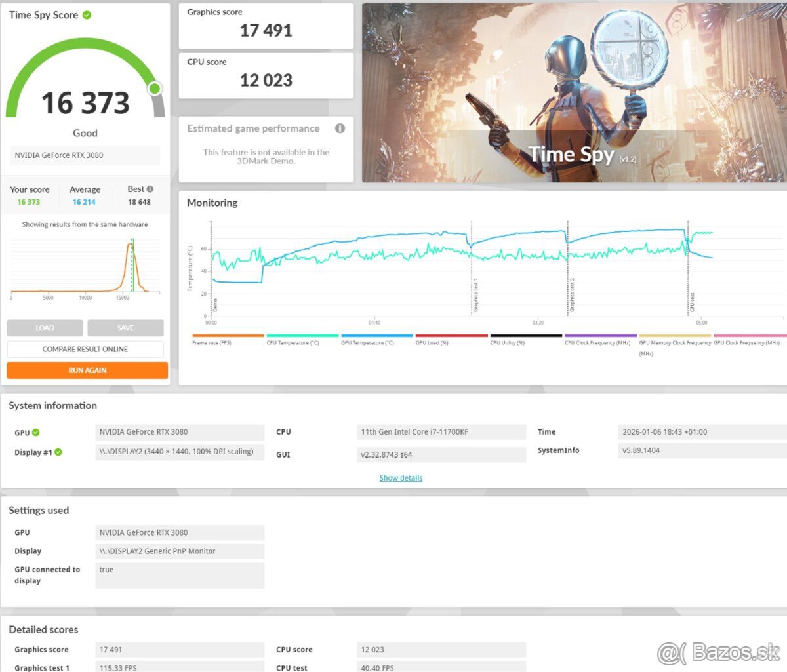Toggle the GPU Temperature (°C) series off
Viewport: 787px width, 672px height.
pyautogui.click(x=366, y=342)
